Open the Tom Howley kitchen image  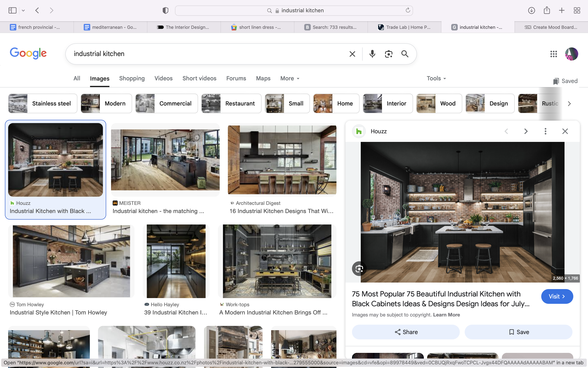click(71, 261)
